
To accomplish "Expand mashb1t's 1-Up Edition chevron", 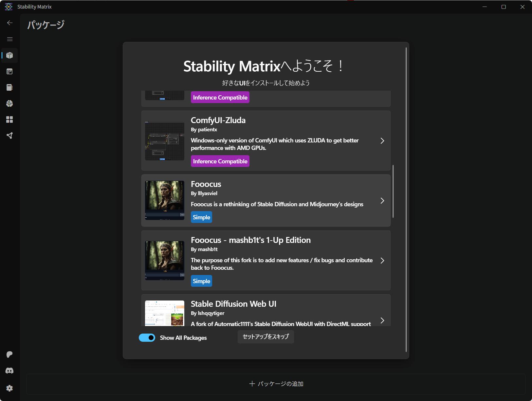I will click(x=382, y=261).
